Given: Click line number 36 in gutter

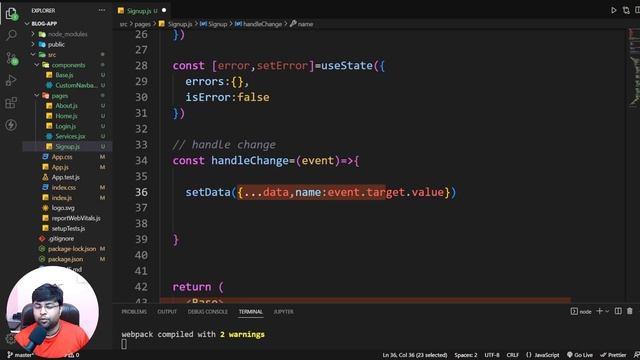Looking at the screenshot, I should point(141,192).
